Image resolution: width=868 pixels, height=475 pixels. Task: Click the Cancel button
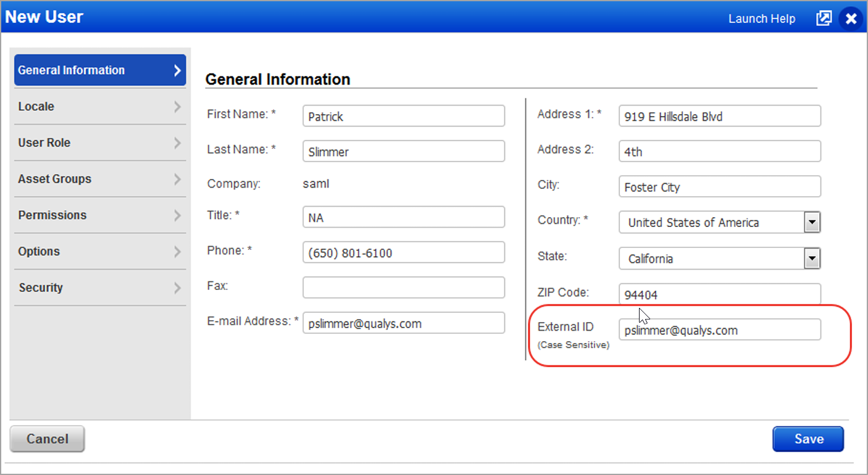47,439
